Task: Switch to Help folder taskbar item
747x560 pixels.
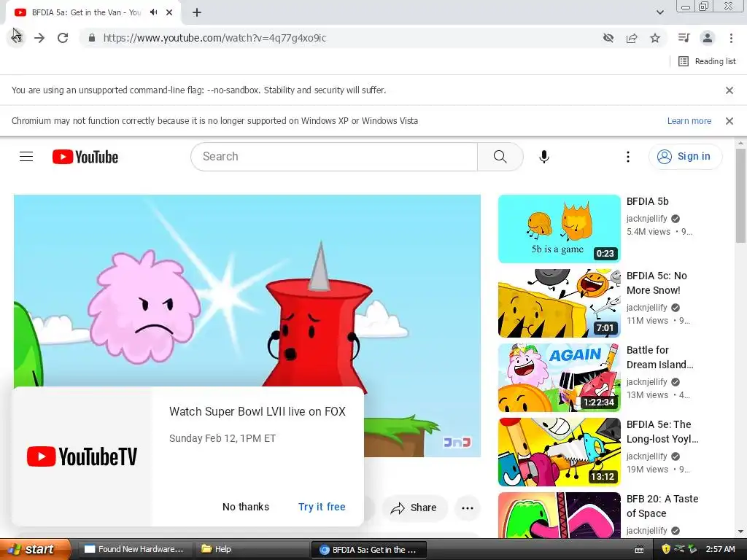Action: pos(251,549)
